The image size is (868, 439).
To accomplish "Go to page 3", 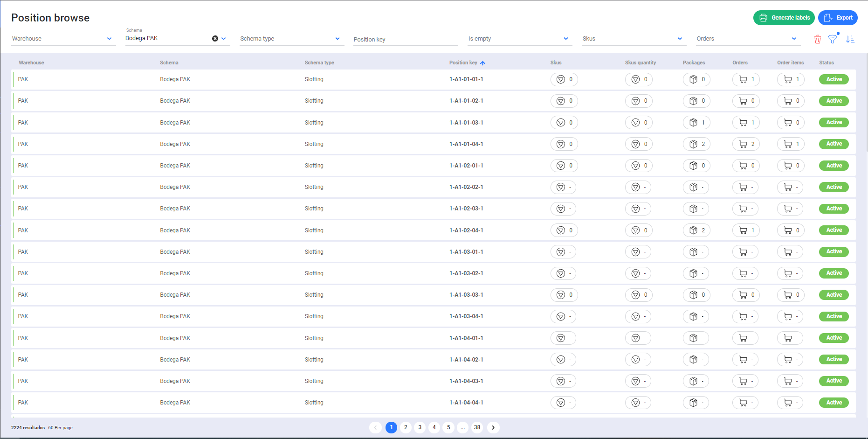I will pyautogui.click(x=420, y=427).
